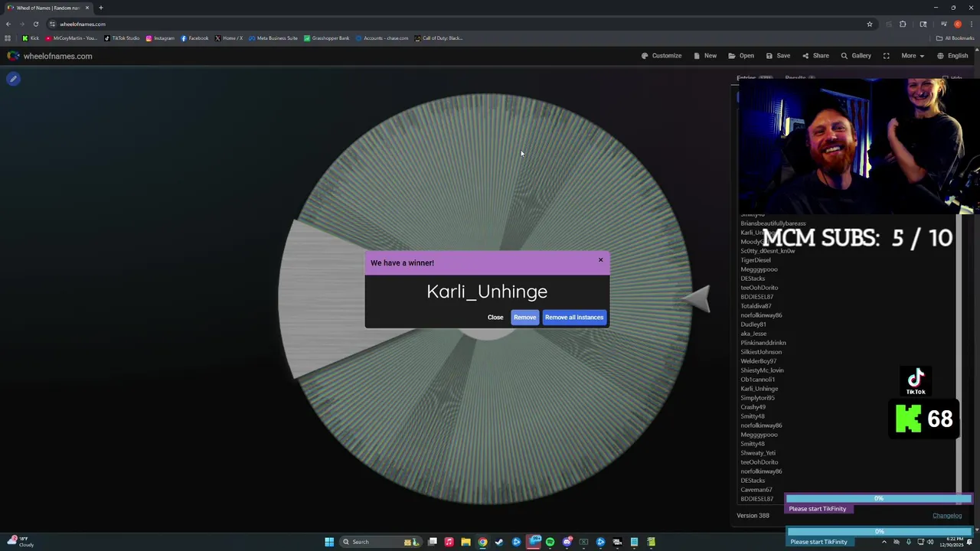The width and height of the screenshot is (980, 551).
Task: Open File Explorer from taskbar
Action: pos(465,542)
